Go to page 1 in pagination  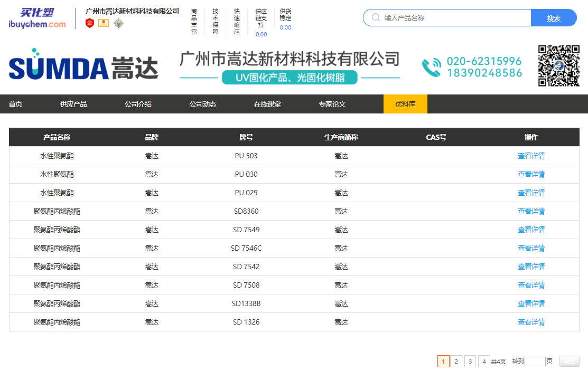443,362
